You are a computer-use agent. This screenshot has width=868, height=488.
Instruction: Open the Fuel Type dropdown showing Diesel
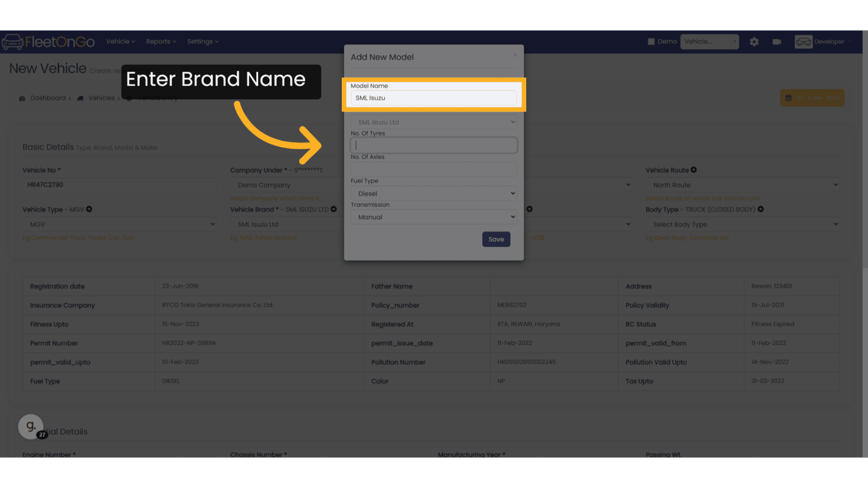[x=434, y=194]
